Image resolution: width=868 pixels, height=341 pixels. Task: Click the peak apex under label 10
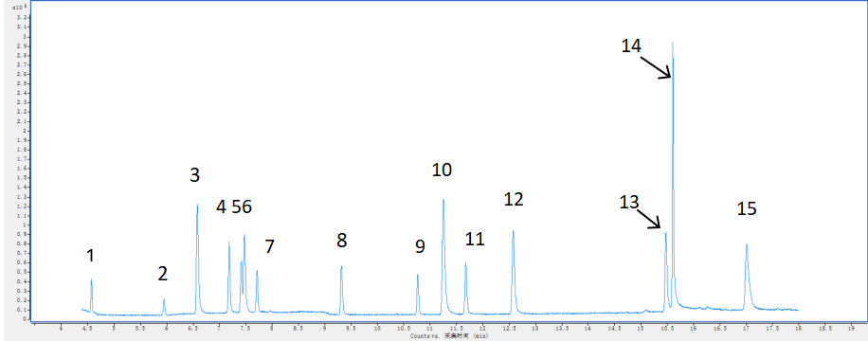coord(443,199)
